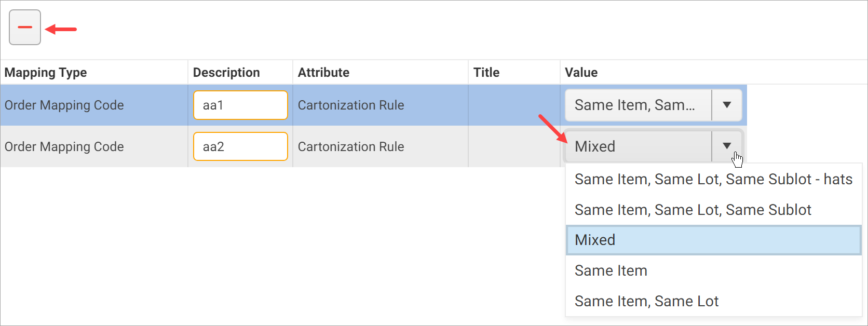
Task: Pick 'Same Item, Same Lot' from dropdown
Action: 646,301
